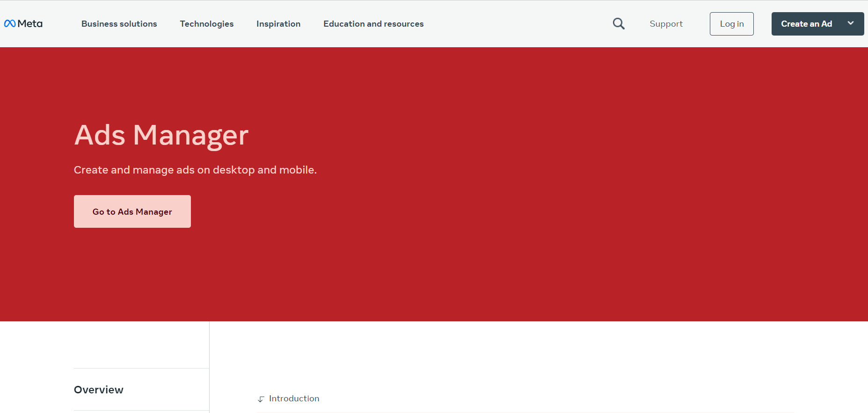
Task: Open Education and resources menu
Action: tap(373, 24)
